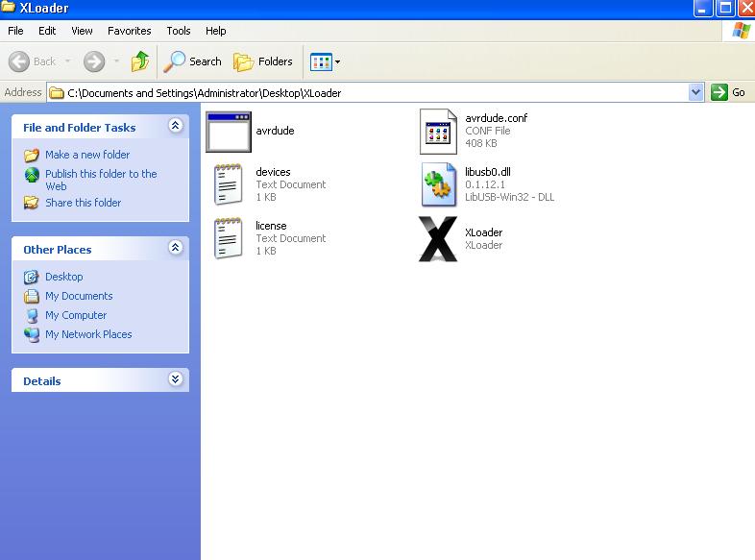Select the libusb0.dll file name
The width and height of the screenshot is (755, 560).
click(x=488, y=172)
